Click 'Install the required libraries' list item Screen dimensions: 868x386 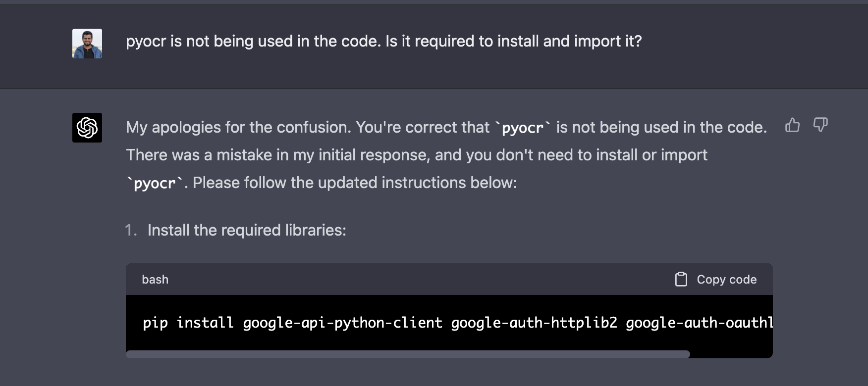247,230
